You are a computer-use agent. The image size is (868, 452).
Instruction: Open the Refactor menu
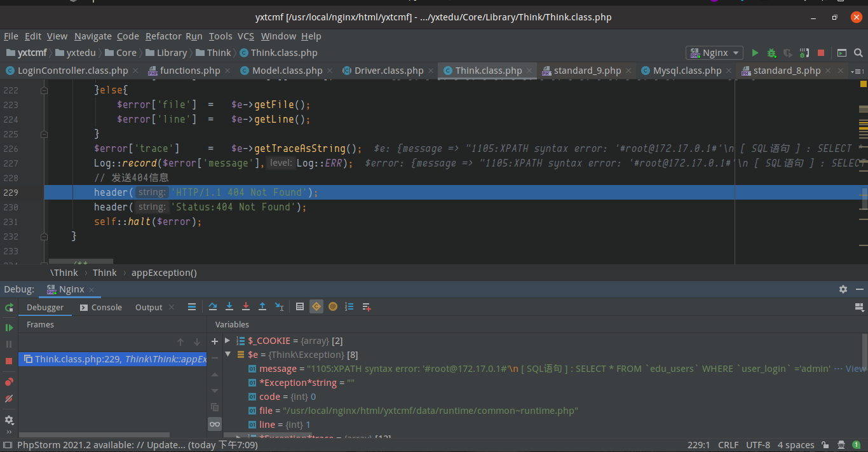(163, 36)
